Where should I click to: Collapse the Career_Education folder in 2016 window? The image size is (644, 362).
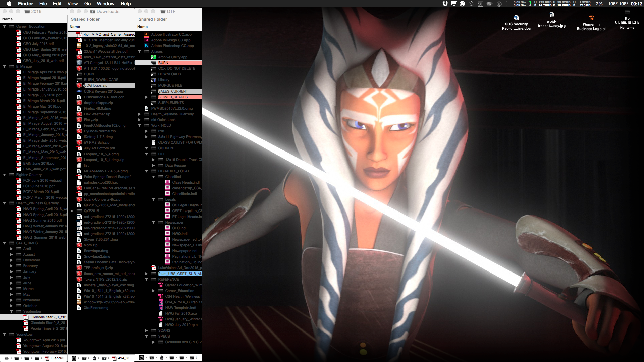click(x=5, y=26)
